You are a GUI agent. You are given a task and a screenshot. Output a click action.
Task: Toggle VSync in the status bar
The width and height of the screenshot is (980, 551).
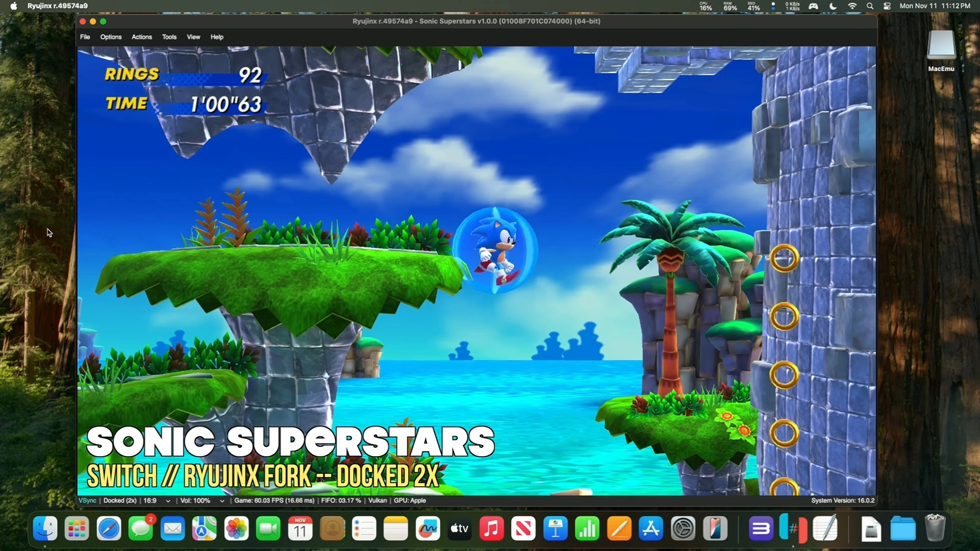click(87, 500)
